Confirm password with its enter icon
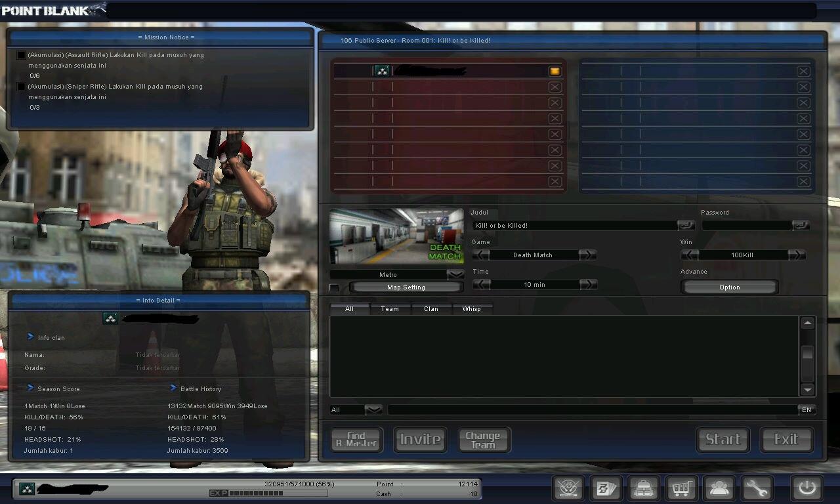Viewport: 840px width, 504px height. click(x=801, y=225)
